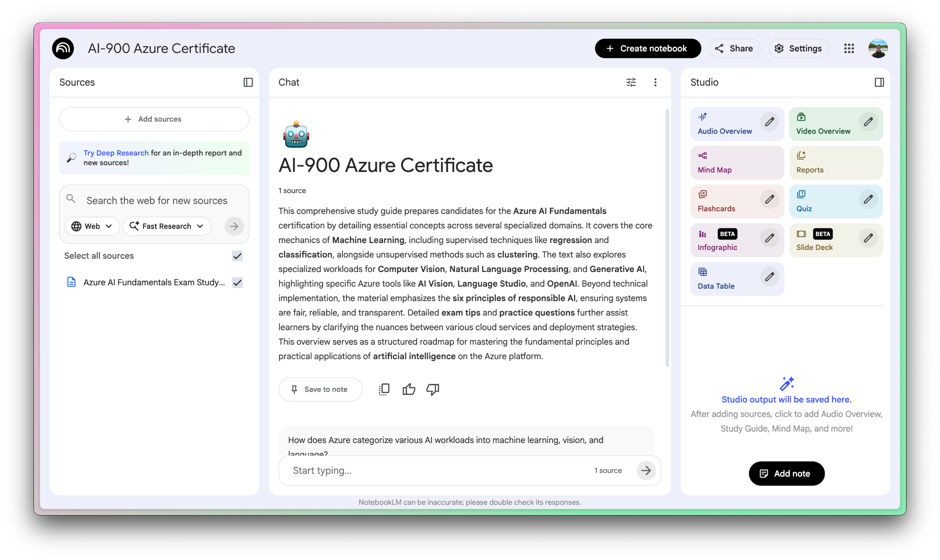Give the response a thumbs up

408,389
